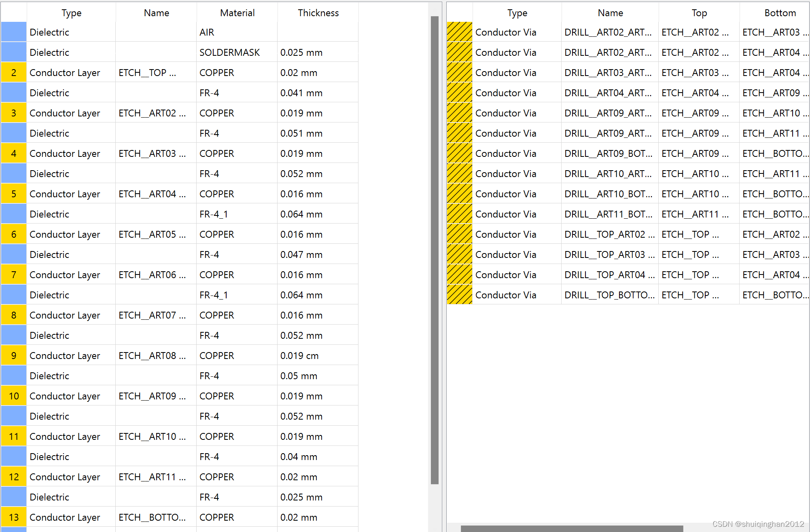810x532 pixels.
Task: Select the ETCH_ART05 conductor layer name
Action: point(152,234)
